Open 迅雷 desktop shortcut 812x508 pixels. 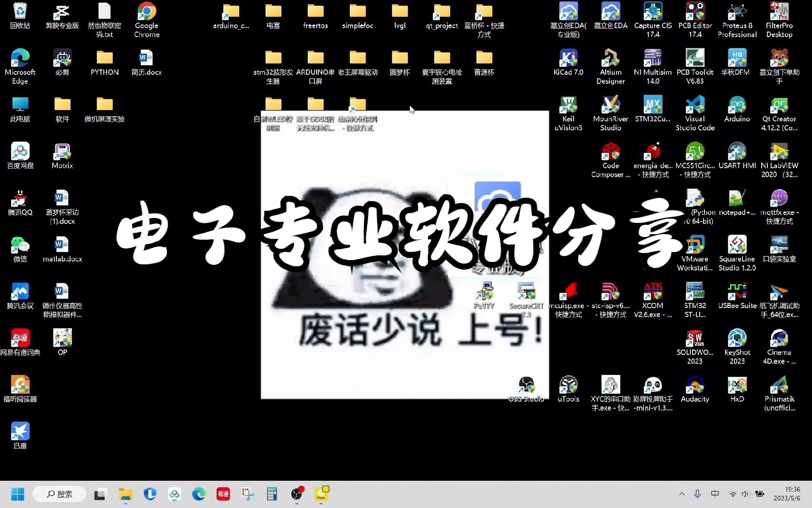click(x=20, y=435)
